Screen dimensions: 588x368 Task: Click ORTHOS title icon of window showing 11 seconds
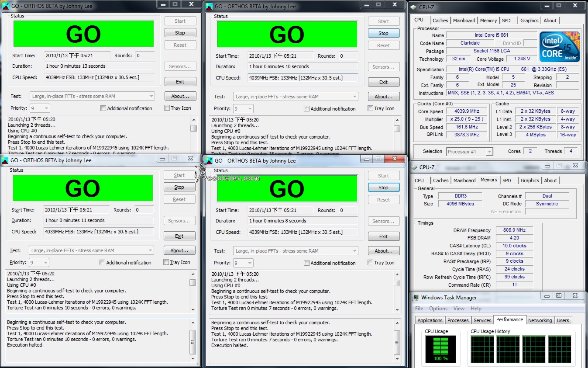[x=5, y=160]
